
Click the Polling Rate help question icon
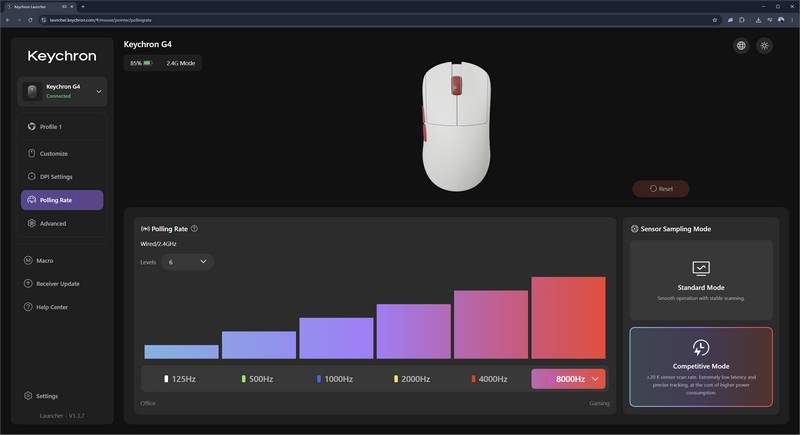[194, 229]
